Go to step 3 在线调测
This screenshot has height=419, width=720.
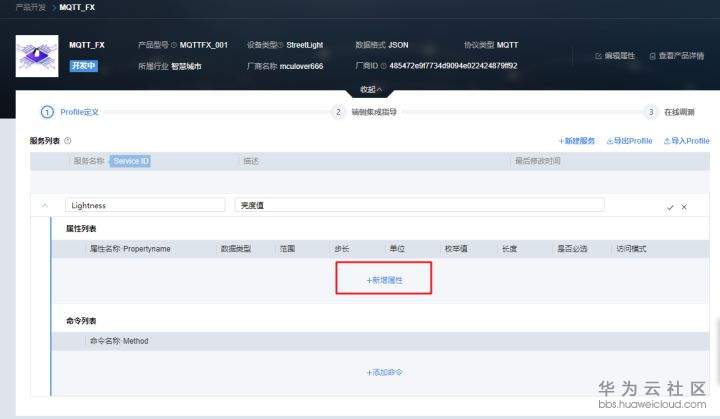click(670, 112)
